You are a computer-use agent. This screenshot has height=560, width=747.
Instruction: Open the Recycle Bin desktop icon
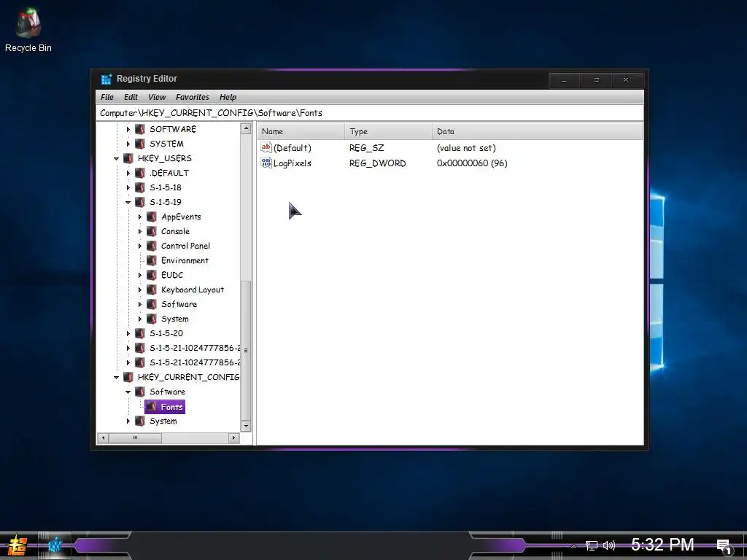pos(28,29)
